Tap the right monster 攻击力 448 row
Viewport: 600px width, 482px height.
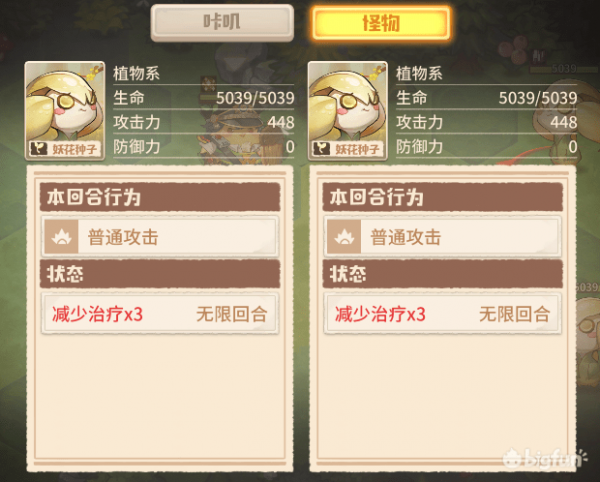click(486, 122)
